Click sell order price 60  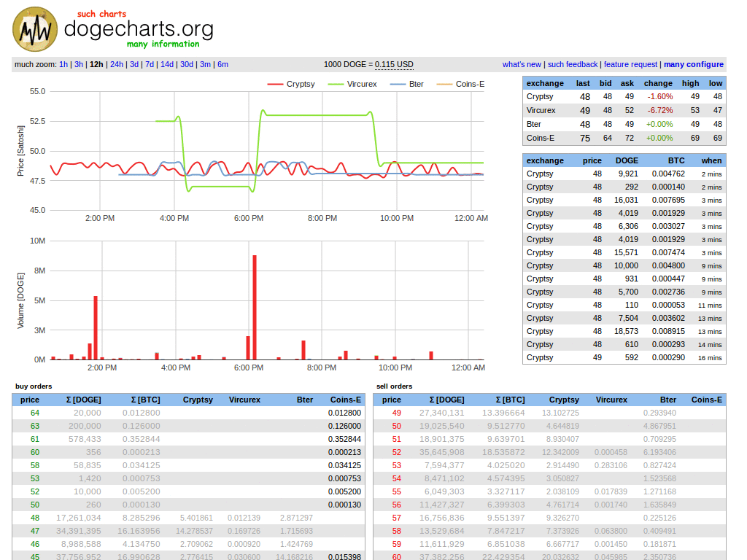396,556
